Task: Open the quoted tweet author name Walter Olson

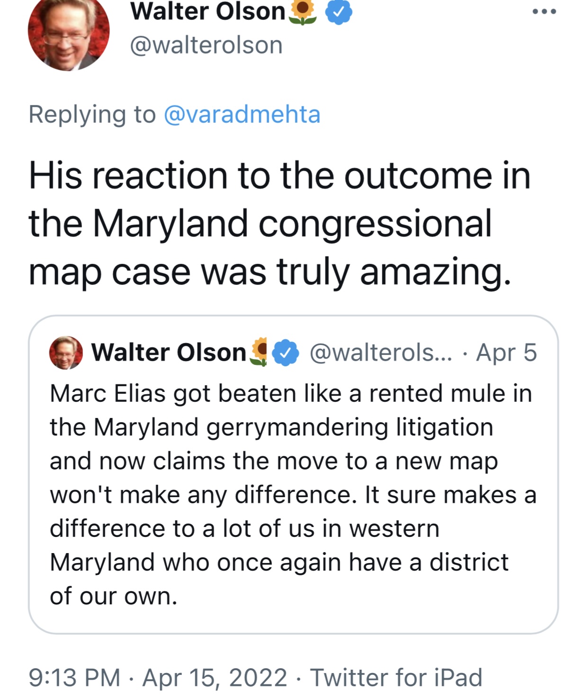Action: (169, 353)
